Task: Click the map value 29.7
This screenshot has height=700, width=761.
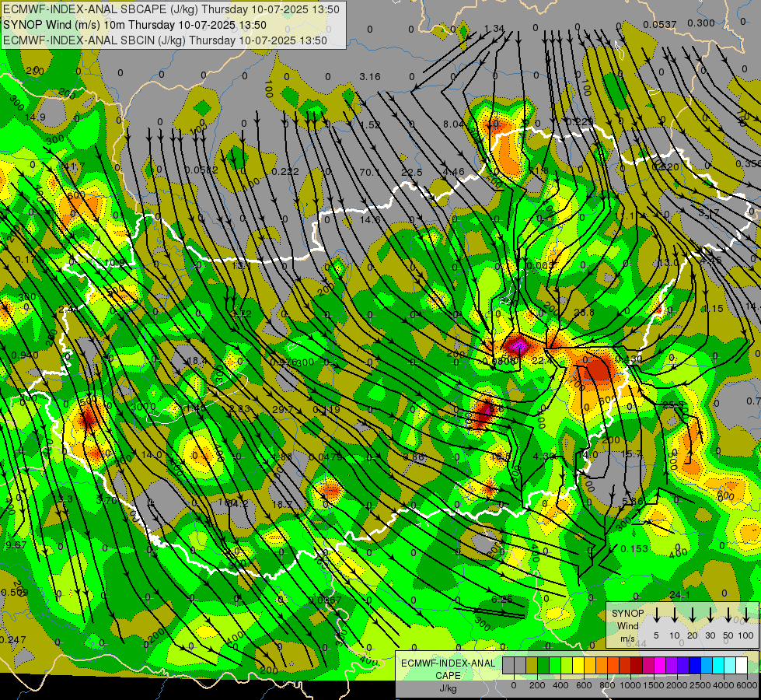Action: 282,410
